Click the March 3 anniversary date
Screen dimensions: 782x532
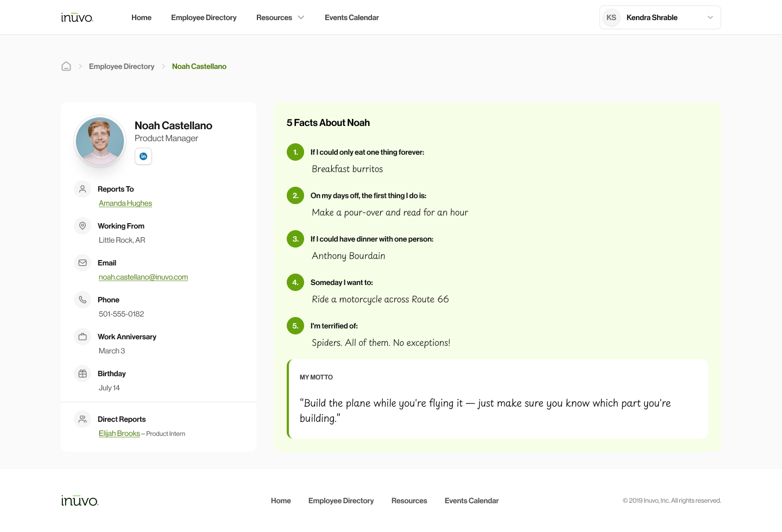(x=112, y=351)
